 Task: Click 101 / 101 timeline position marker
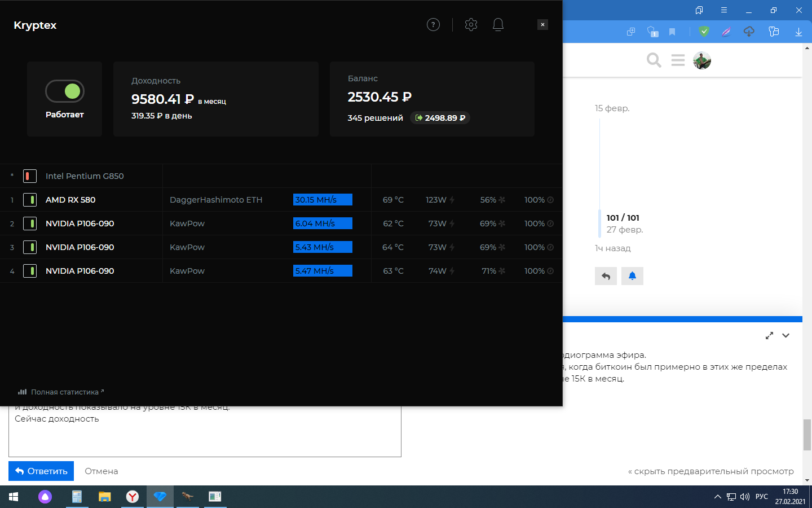(623, 218)
